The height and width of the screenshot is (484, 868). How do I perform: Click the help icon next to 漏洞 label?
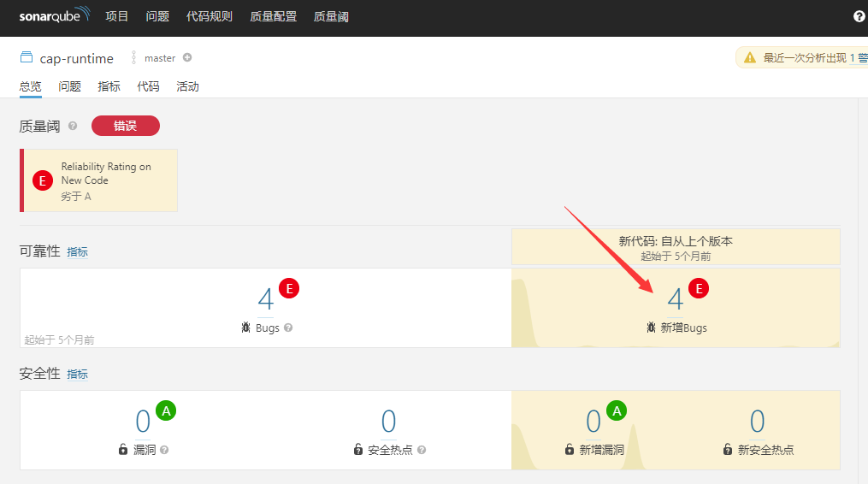pyautogui.click(x=164, y=450)
